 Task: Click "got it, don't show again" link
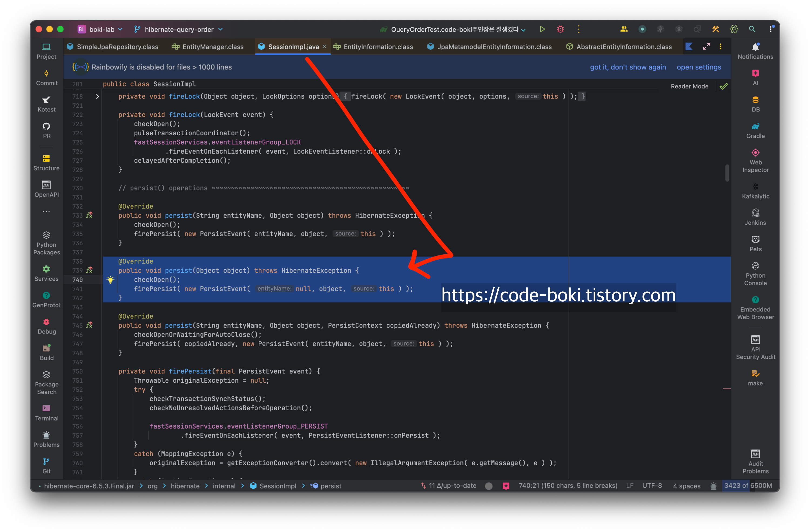(x=627, y=67)
